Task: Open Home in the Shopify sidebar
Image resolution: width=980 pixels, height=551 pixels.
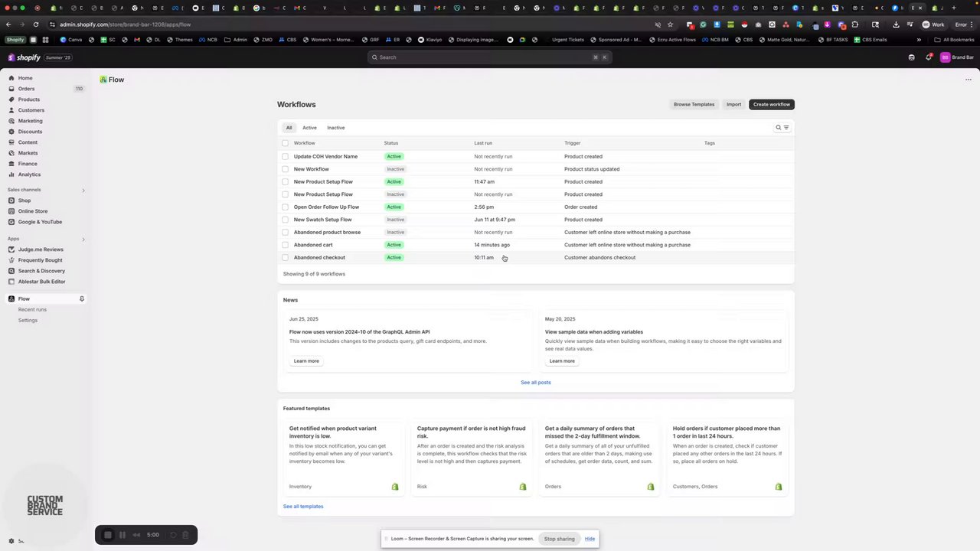Action: 25,78
